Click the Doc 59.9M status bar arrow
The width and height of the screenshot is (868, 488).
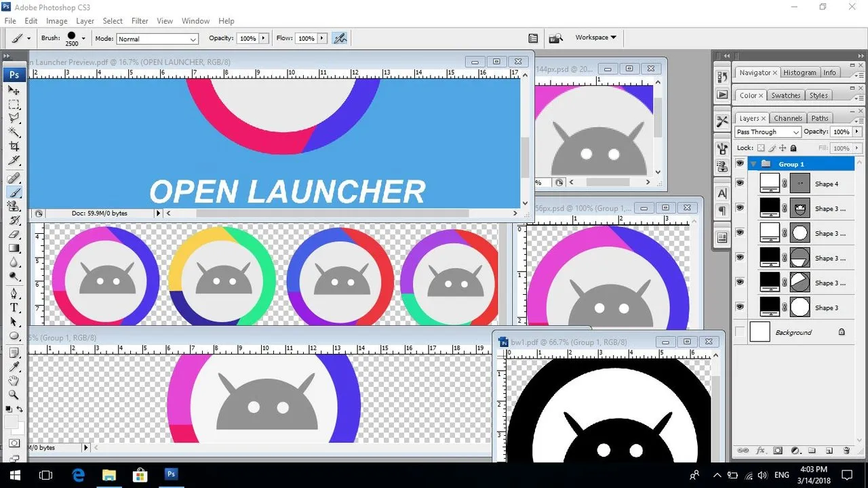tap(159, 213)
